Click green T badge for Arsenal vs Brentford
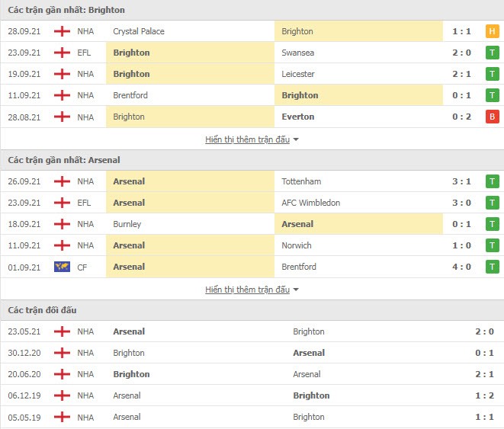 point(492,267)
